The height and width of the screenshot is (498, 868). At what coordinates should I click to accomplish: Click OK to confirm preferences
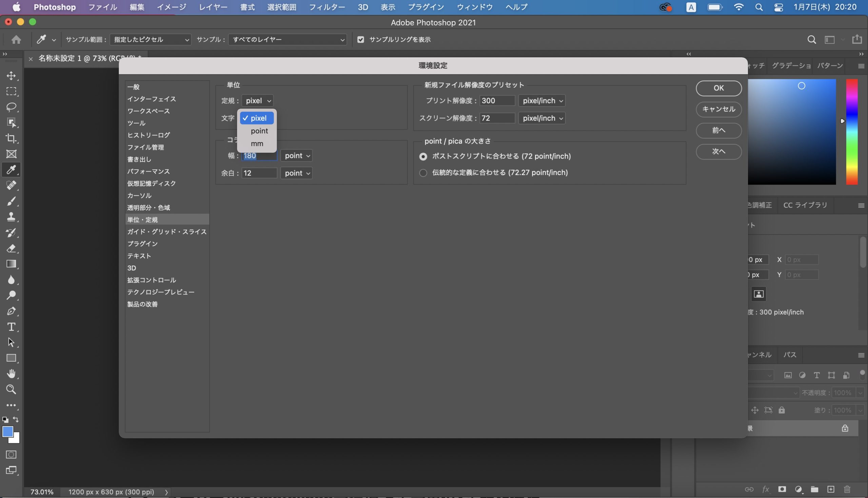click(x=718, y=88)
